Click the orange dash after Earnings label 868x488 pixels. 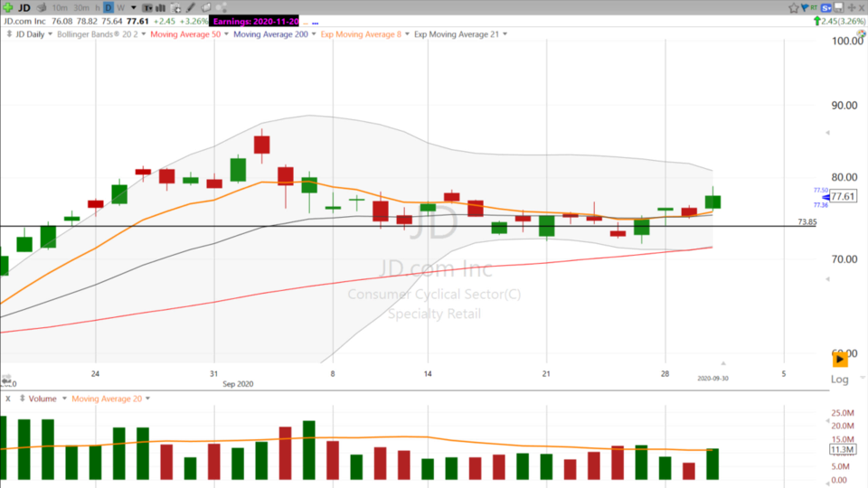(306, 23)
